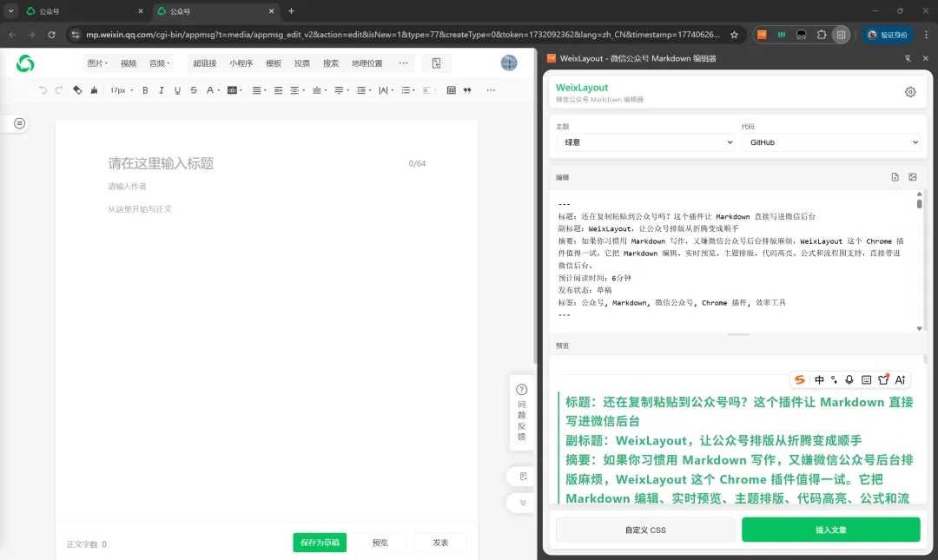Open the letter spacing dropdown
The image size is (938, 560).
tap(386, 90)
